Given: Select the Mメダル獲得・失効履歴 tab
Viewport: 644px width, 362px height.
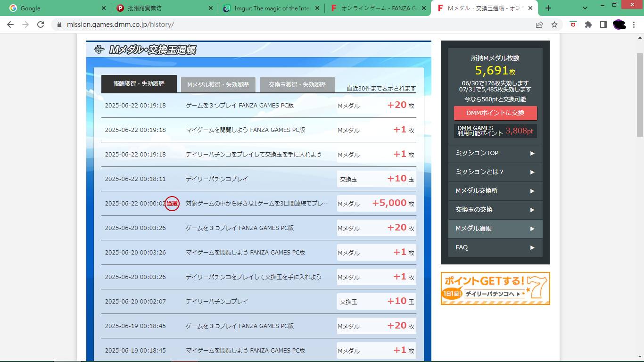Looking at the screenshot, I should (218, 85).
